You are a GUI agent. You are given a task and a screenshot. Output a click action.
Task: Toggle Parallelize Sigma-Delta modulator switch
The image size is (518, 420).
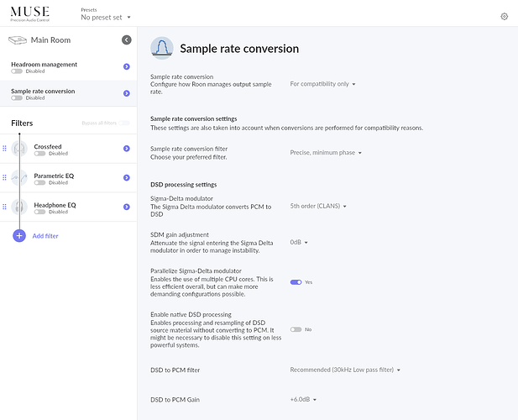click(296, 282)
